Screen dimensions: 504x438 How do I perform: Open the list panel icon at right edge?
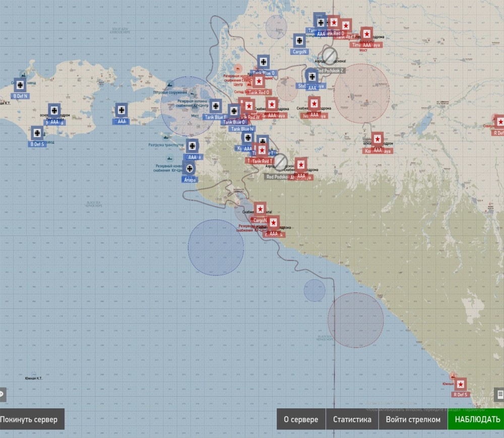click(499, 394)
